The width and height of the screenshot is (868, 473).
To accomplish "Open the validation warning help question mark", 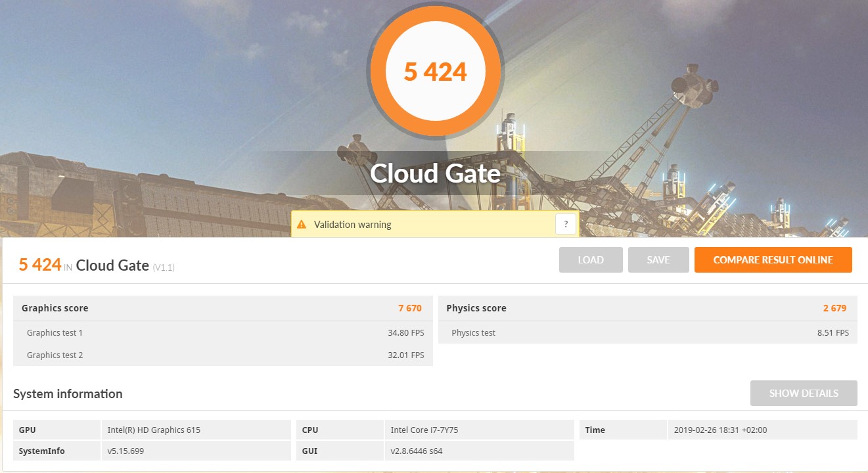I will [x=566, y=224].
